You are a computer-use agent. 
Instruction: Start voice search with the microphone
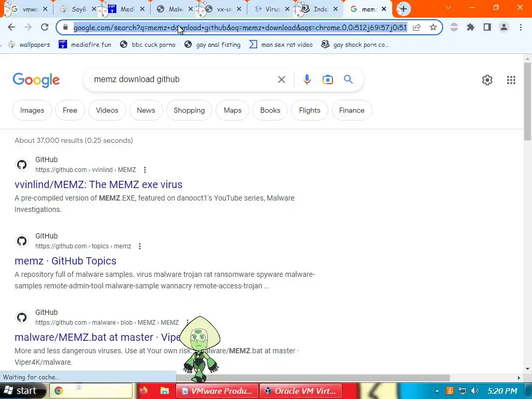307,79
